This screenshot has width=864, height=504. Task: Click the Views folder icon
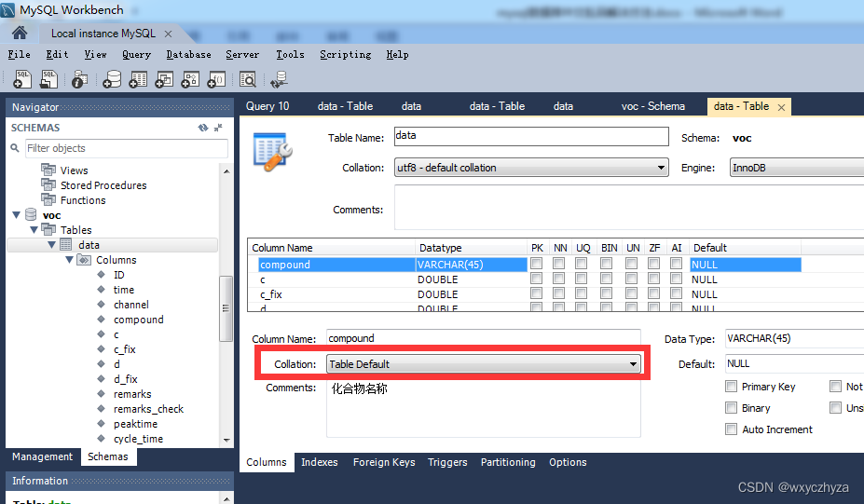click(x=48, y=170)
